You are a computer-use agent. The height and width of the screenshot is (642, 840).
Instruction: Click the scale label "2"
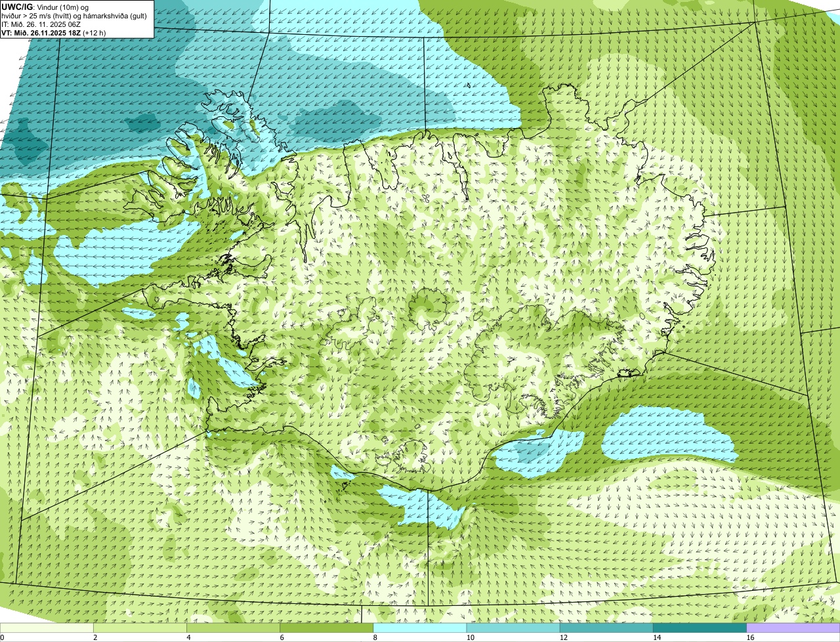95,637
